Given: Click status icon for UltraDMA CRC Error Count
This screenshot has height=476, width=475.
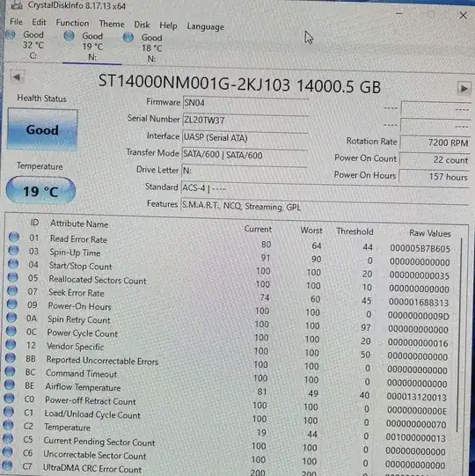Looking at the screenshot, I should click(8, 465).
